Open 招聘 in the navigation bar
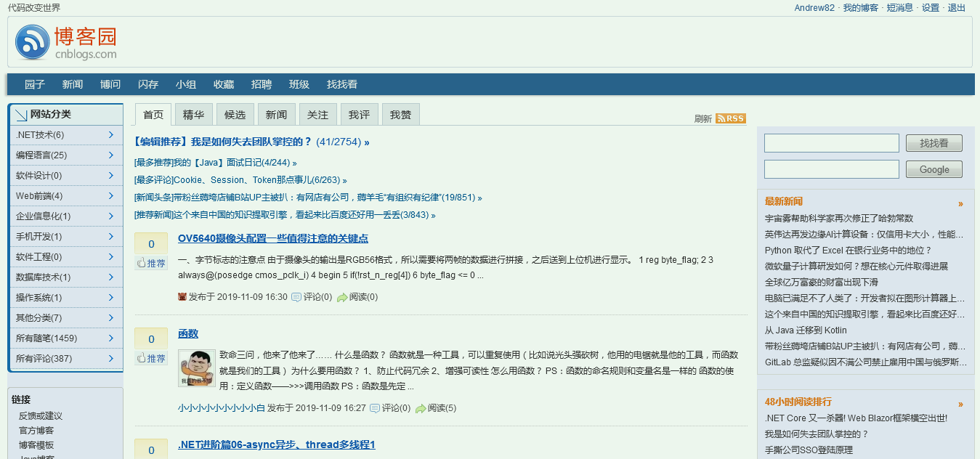 pos(262,85)
